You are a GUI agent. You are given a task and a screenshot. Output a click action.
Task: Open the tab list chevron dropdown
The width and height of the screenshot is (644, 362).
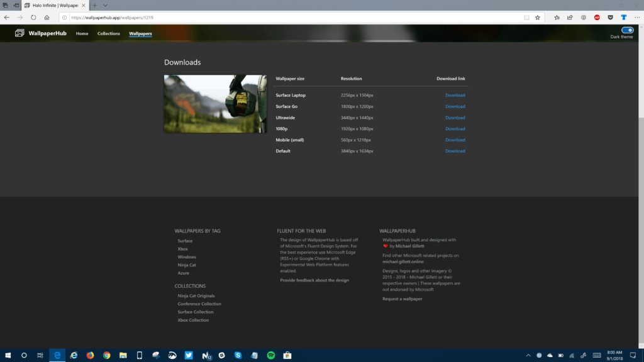tap(104, 6)
